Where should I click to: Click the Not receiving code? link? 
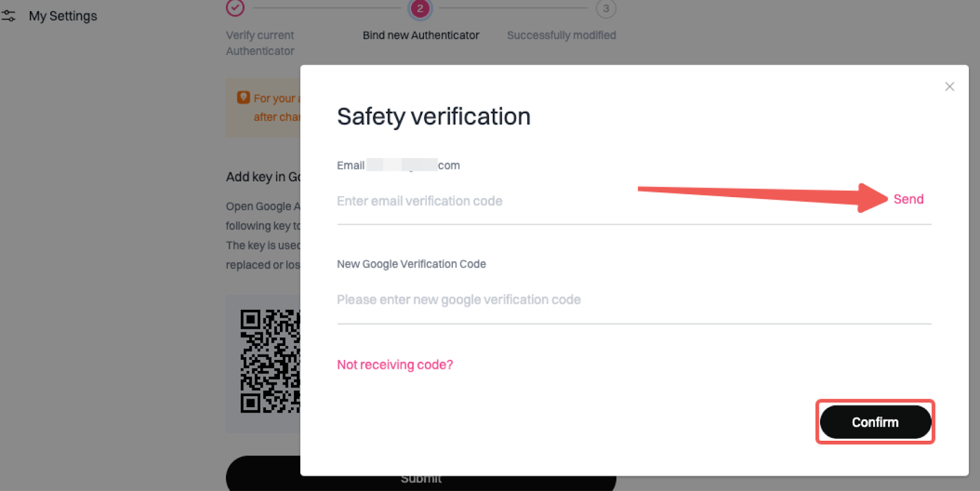pyautogui.click(x=395, y=365)
